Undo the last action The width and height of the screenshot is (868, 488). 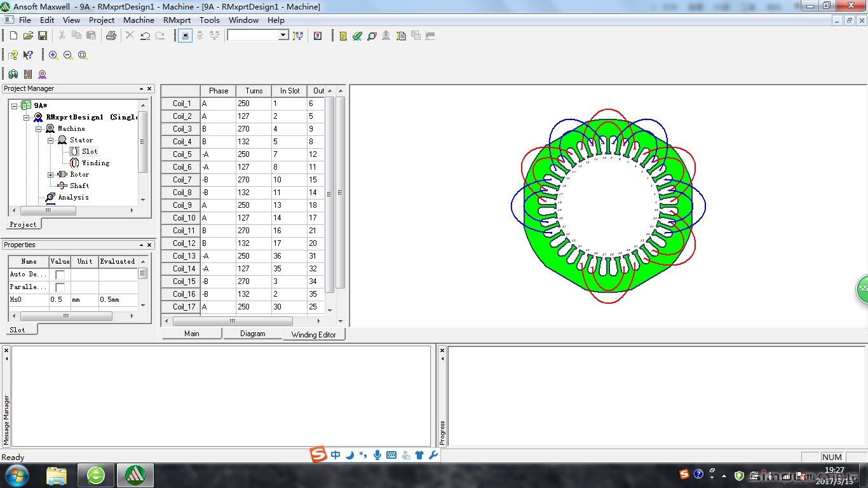point(145,36)
